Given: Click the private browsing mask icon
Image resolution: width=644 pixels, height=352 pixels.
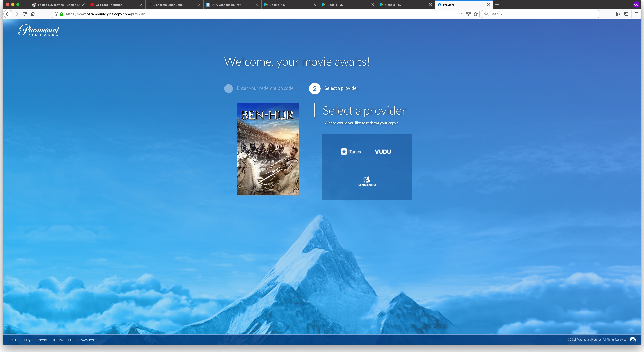Looking at the screenshot, I should pyautogui.click(x=636, y=5).
